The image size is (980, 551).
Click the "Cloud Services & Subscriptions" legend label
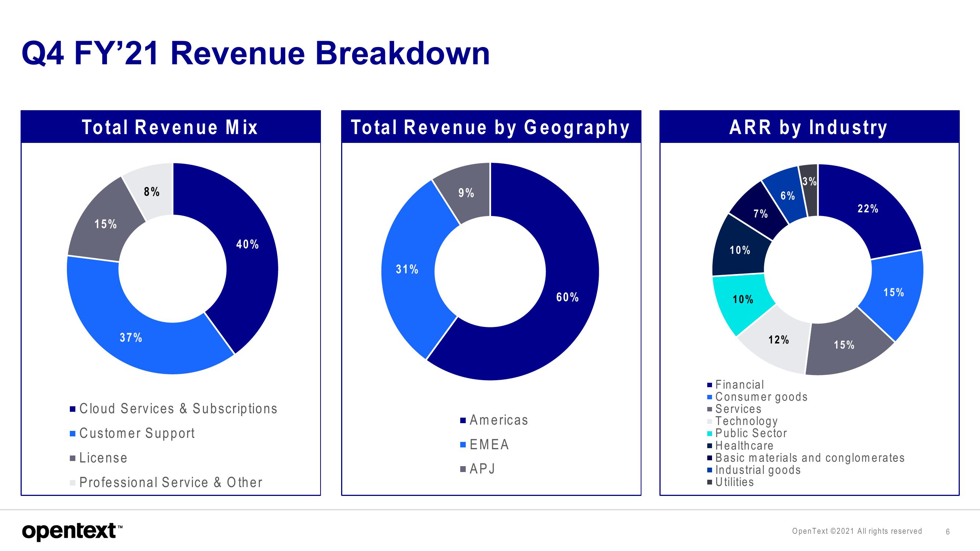pos(178,409)
